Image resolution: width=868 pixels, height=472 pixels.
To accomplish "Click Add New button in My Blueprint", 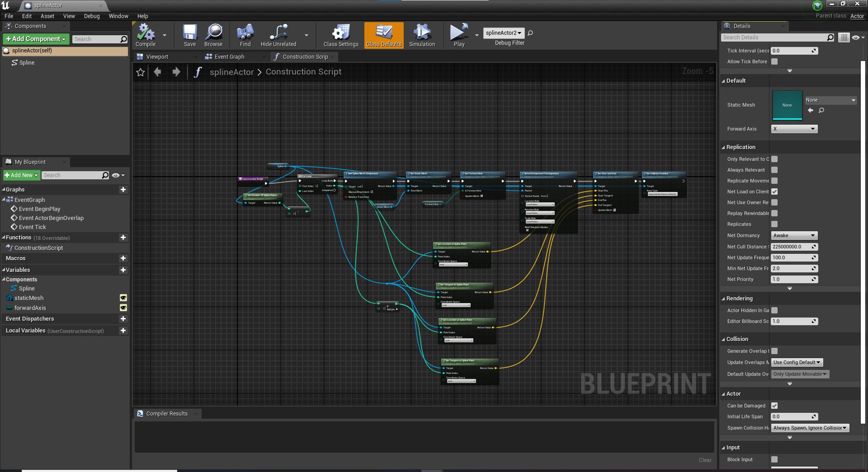I will click(x=22, y=175).
